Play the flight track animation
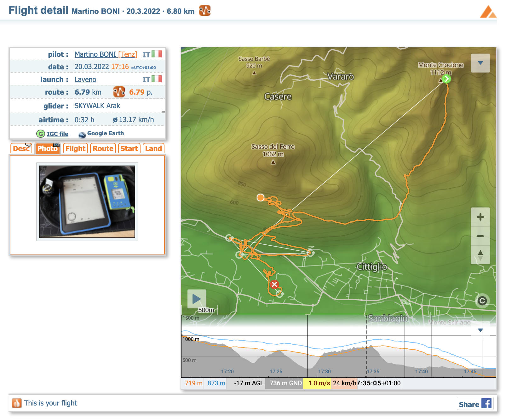The height and width of the screenshot is (420, 506). coord(197,299)
